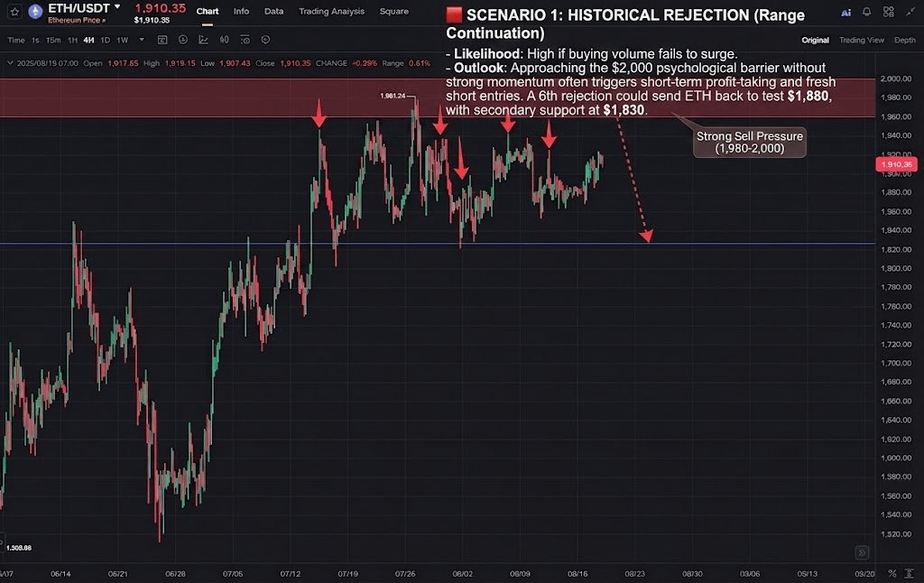Choose the 4H timeframe
This screenshot has width=924, height=583.
88,40
